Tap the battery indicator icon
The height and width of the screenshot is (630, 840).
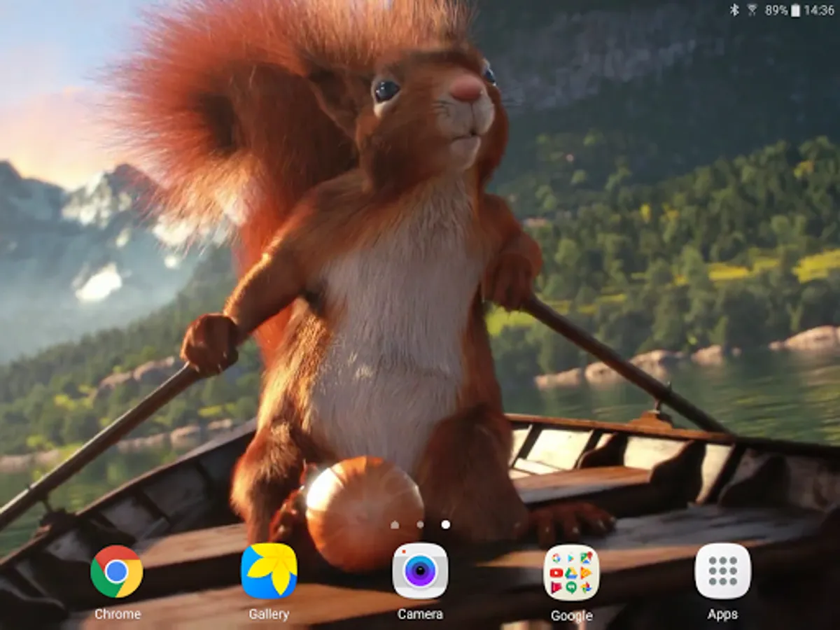(x=795, y=10)
